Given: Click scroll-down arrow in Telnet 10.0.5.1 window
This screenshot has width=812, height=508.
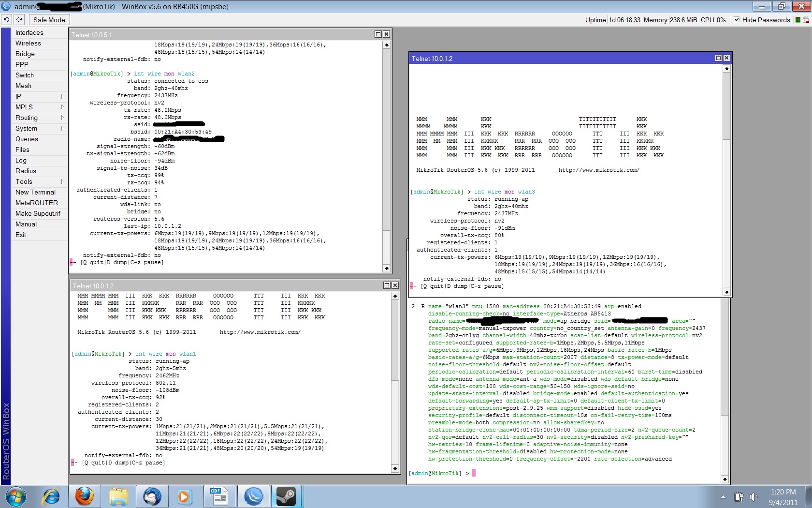Looking at the screenshot, I should pos(386,268).
